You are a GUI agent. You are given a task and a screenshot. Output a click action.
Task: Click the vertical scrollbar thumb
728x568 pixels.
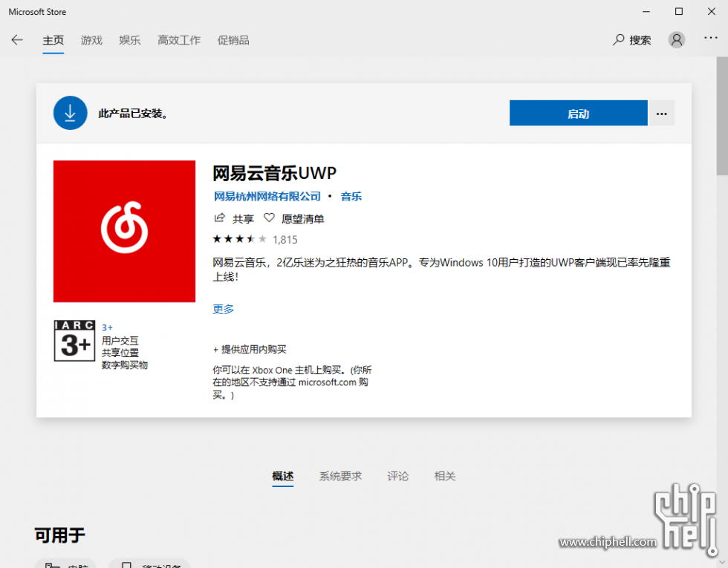click(x=722, y=116)
